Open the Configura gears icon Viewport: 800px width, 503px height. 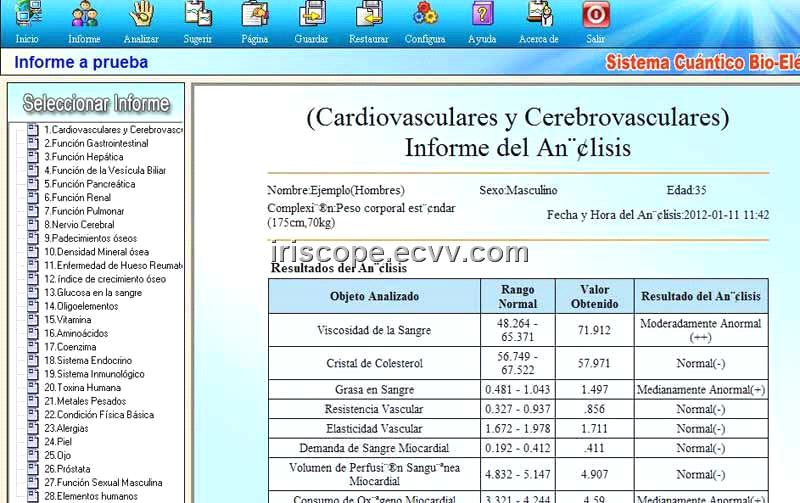[425, 16]
